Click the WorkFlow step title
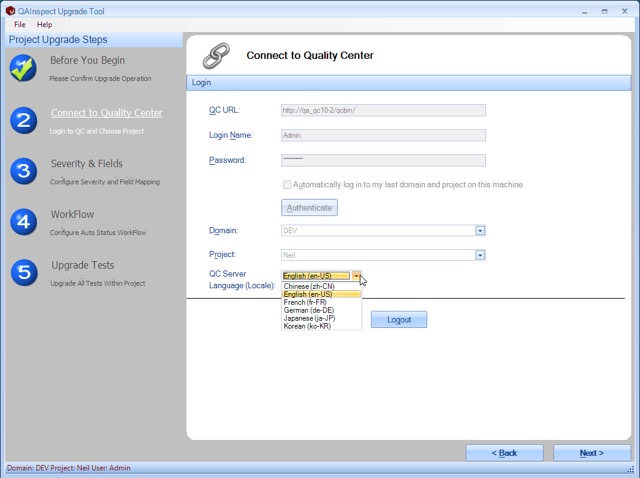640x478 pixels. tap(72, 214)
